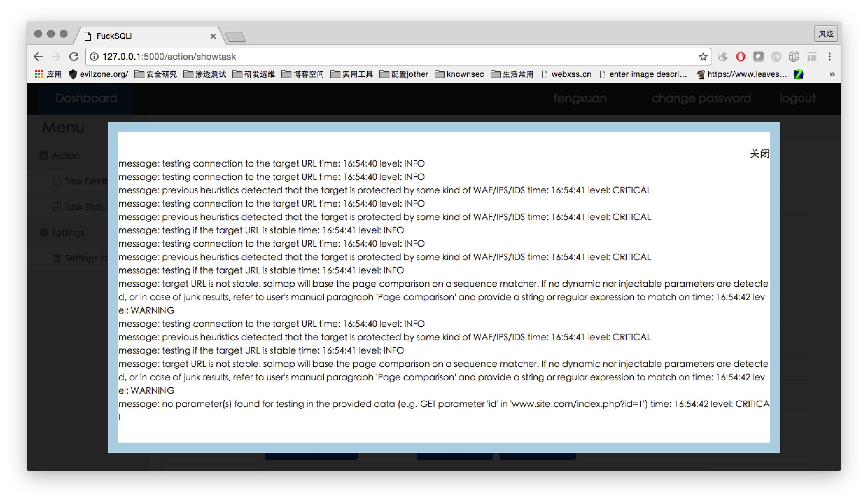
Task: Bookmark page with the star icon
Action: click(703, 57)
